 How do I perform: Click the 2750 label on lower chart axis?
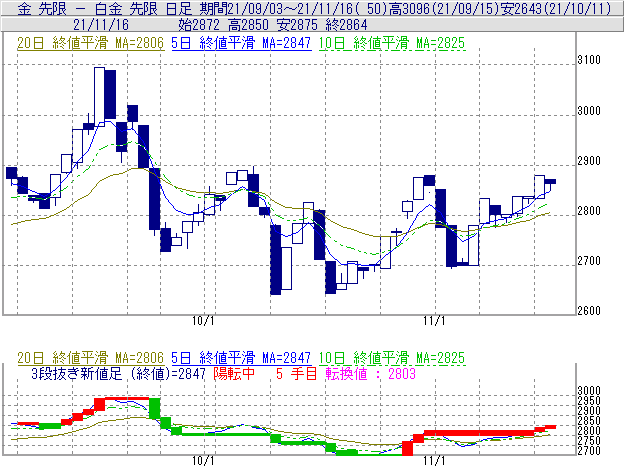589,441
